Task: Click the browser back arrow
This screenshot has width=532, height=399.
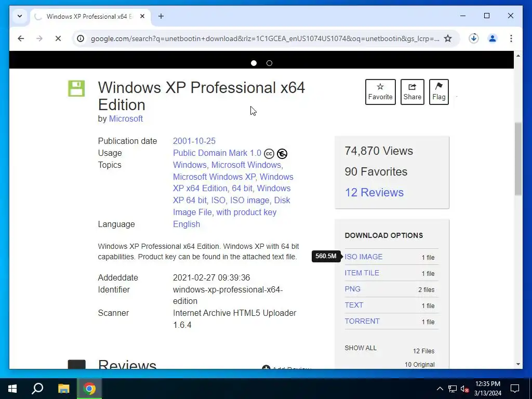Action: pos(21,38)
